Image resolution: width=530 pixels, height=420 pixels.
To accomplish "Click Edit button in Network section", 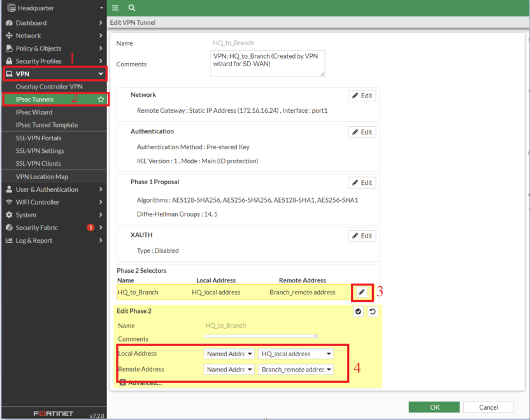I will [x=362, y=96].
